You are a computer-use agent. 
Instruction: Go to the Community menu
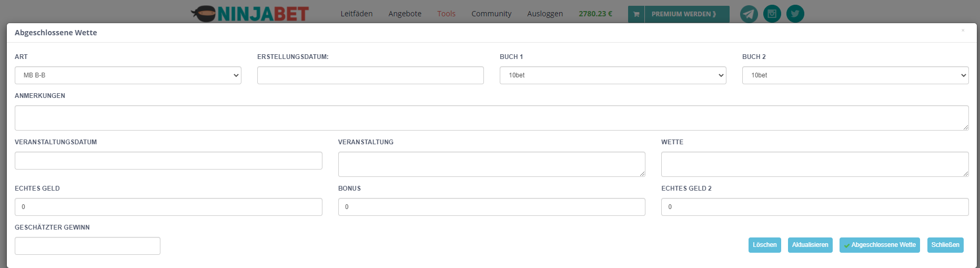[x=491, y=14]
